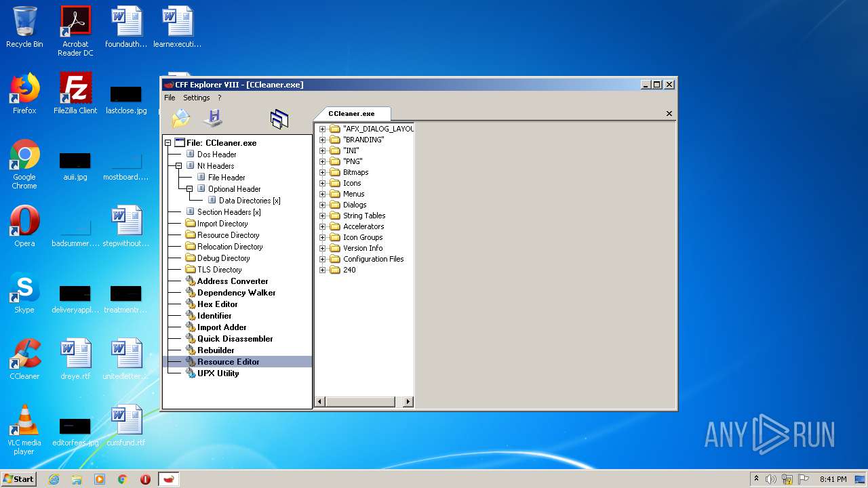
Task: Select Section Headers [x] node
Action: [229, 212]
